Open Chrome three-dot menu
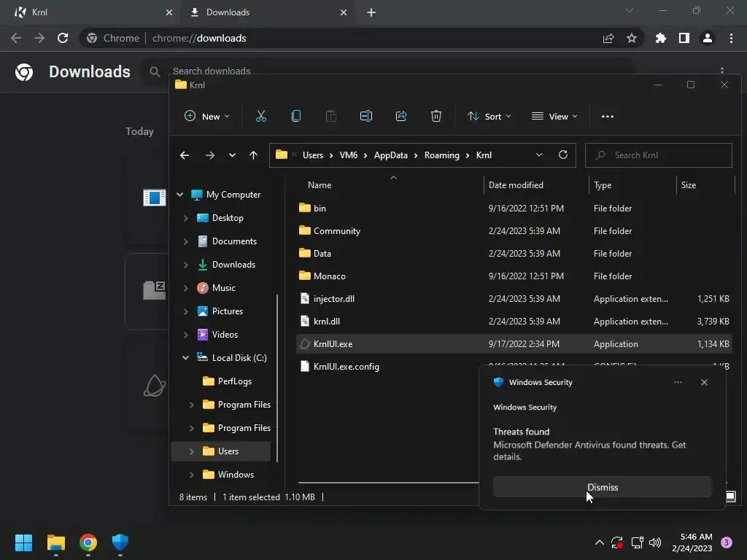Viewport: 747px width, 560px height. pyautogui.click(x=731, y=38)
